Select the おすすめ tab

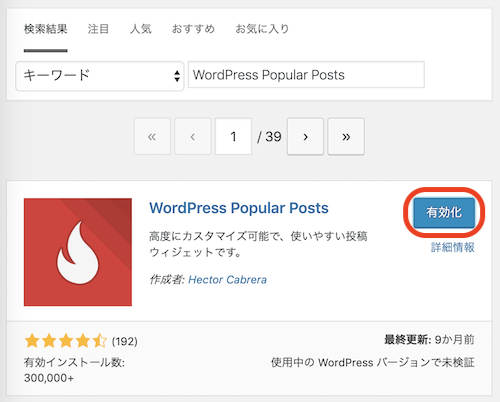[193, 29]
